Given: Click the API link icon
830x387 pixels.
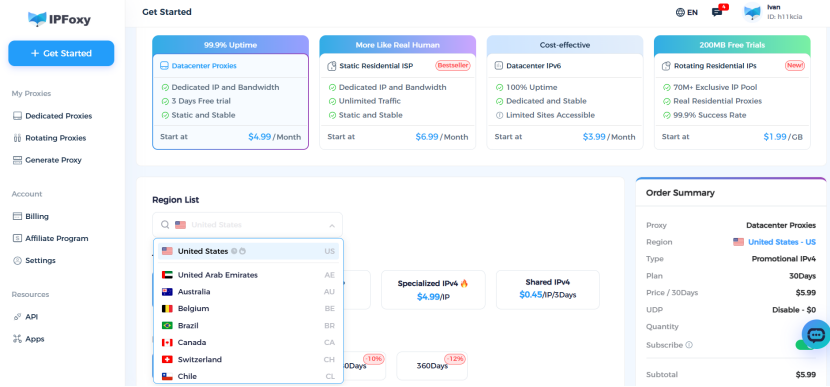Looking at the screenshot, I should pyautogui.click(x=17, y=317).
